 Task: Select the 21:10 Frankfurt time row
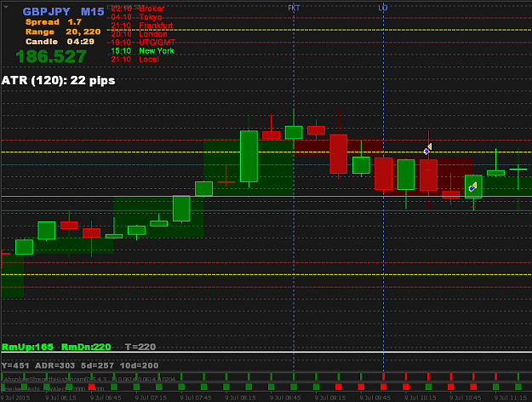[x=142, y=26]
